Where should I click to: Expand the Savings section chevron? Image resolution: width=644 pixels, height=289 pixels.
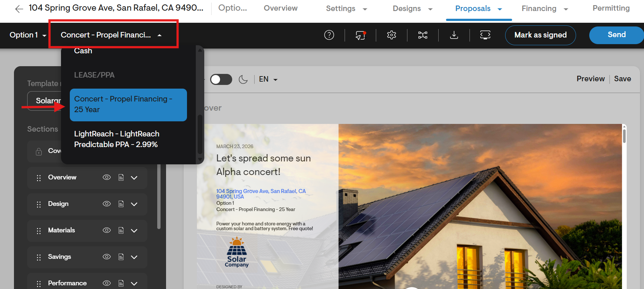(x=134, y=257)
